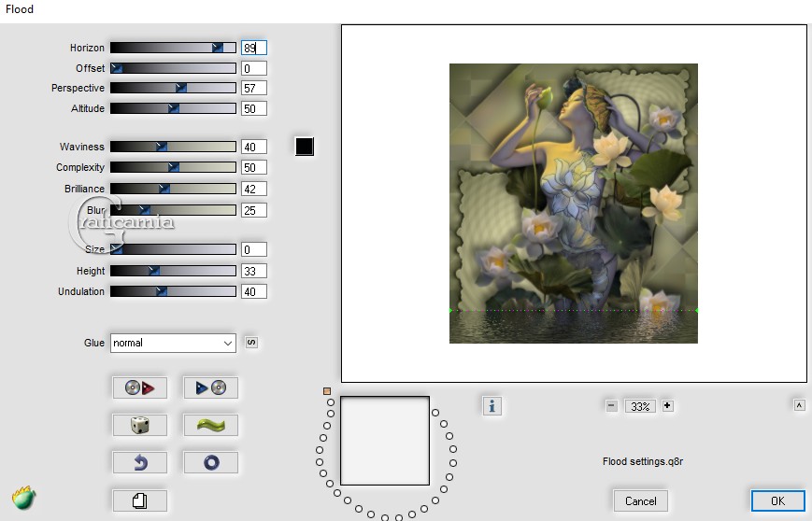
Task: Click the 33% zoom level display
Action: 640,406
